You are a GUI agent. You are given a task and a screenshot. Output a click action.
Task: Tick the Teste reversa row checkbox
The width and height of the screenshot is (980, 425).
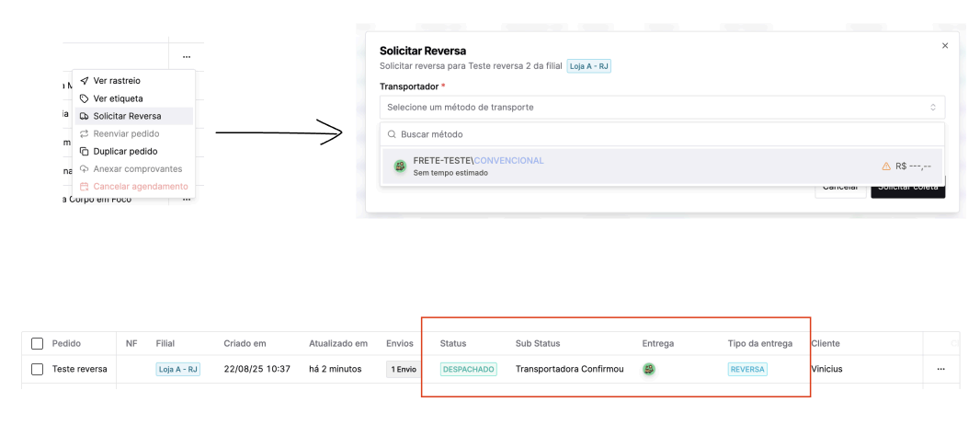37,370
